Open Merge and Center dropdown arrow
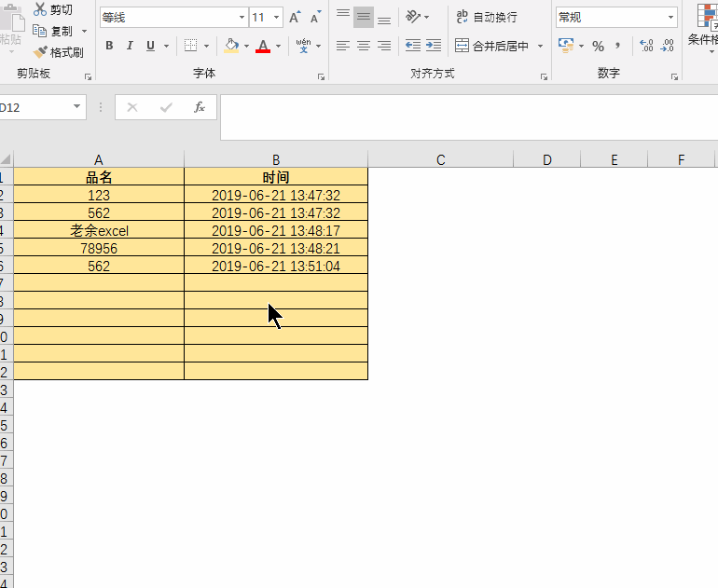This screenshot has height=588, width=718. point(540,46)
